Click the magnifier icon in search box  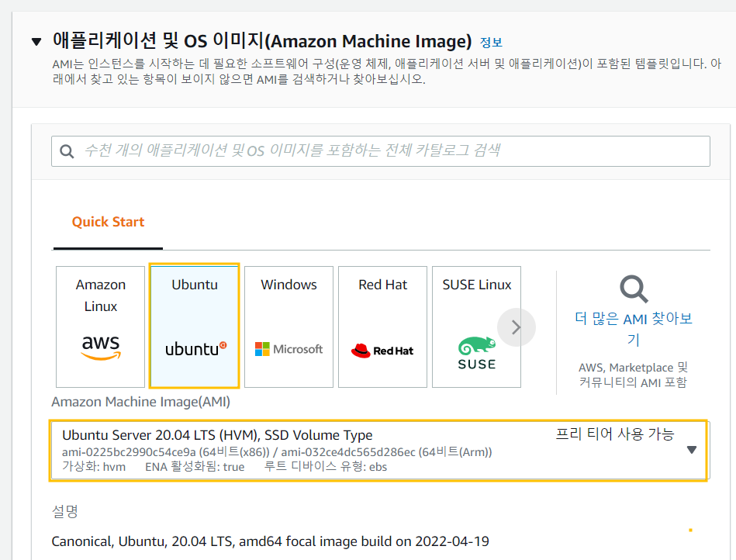[67, 151]
